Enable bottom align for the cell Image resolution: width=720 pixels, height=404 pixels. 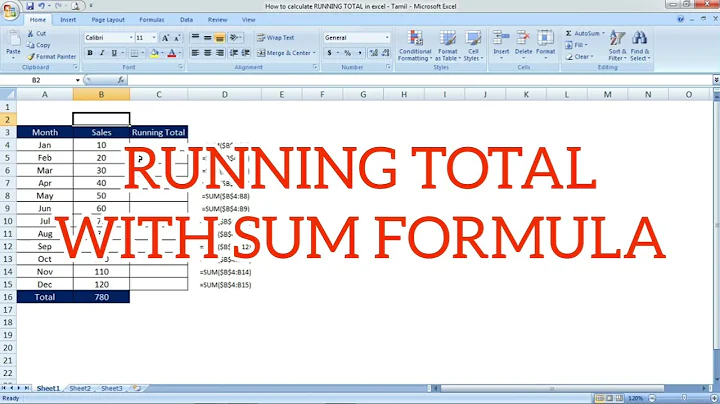[220, 38]
